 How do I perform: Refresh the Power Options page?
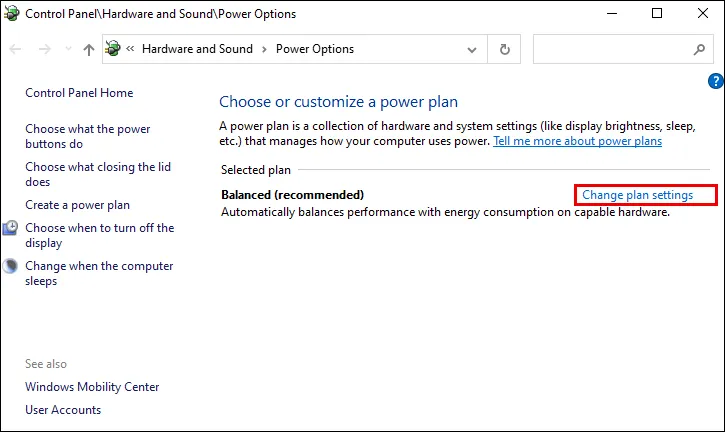tap(505, 49)
